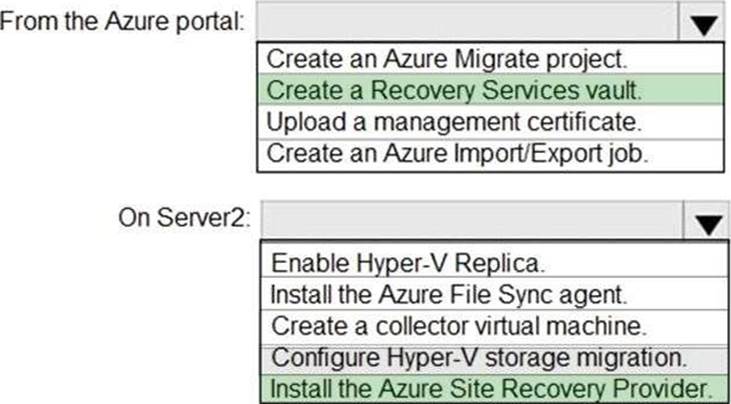Open the Azure portal dropdown arrow
The height and width of the screenshot is (404, 731).
[x=706, y=24]
